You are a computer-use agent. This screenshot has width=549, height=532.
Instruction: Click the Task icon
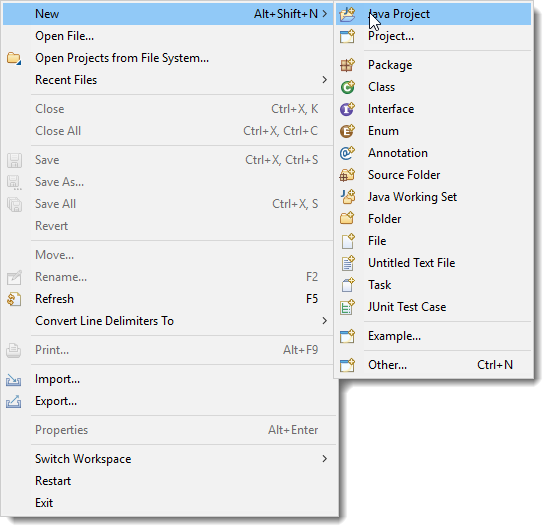point(348,285)
